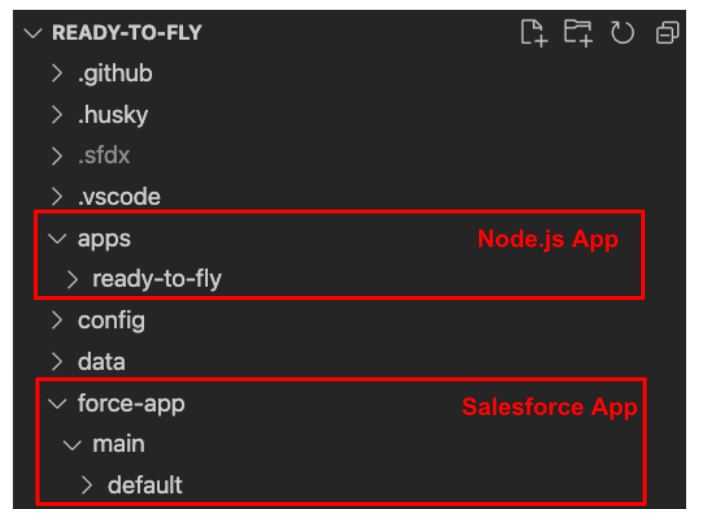Select the apps folder label
This screenshot has height=522, width=702.
[x=104, y=239]
